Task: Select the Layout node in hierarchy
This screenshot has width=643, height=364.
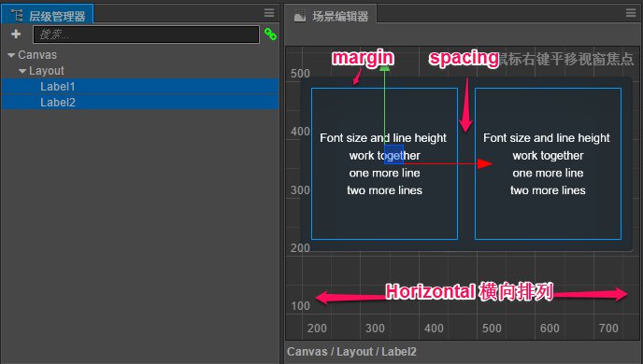Action: [47, 71]
